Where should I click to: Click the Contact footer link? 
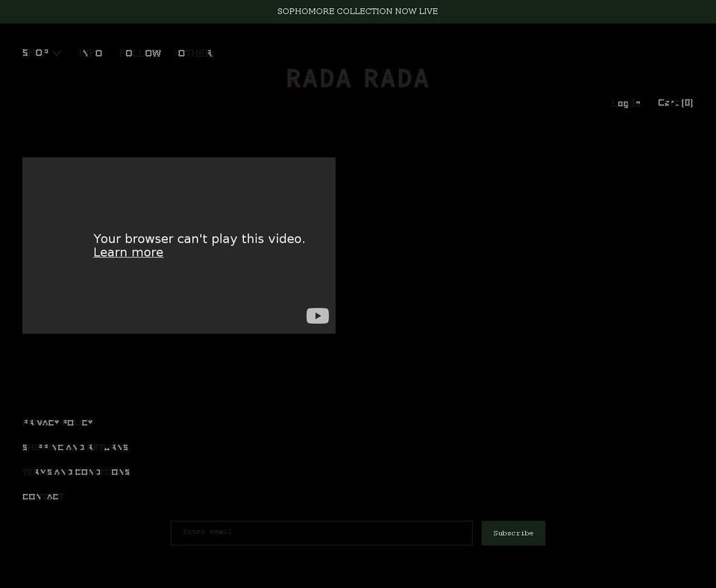click(x=43, y=496)
